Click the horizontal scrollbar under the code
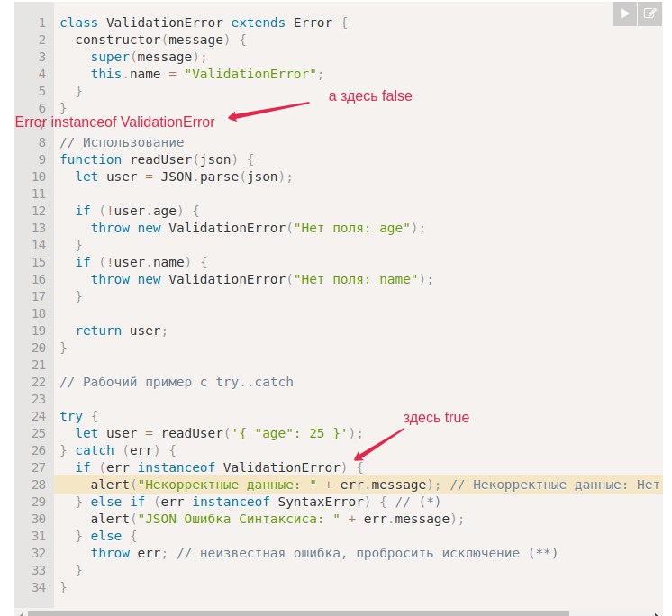This screenshot has height=616, width=672. (299, 613)
